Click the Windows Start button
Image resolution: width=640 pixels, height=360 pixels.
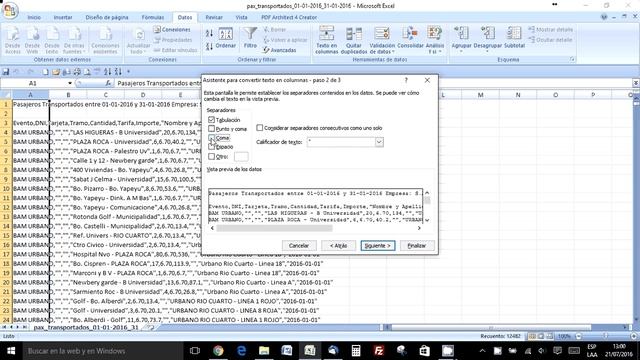coord(11,351)
